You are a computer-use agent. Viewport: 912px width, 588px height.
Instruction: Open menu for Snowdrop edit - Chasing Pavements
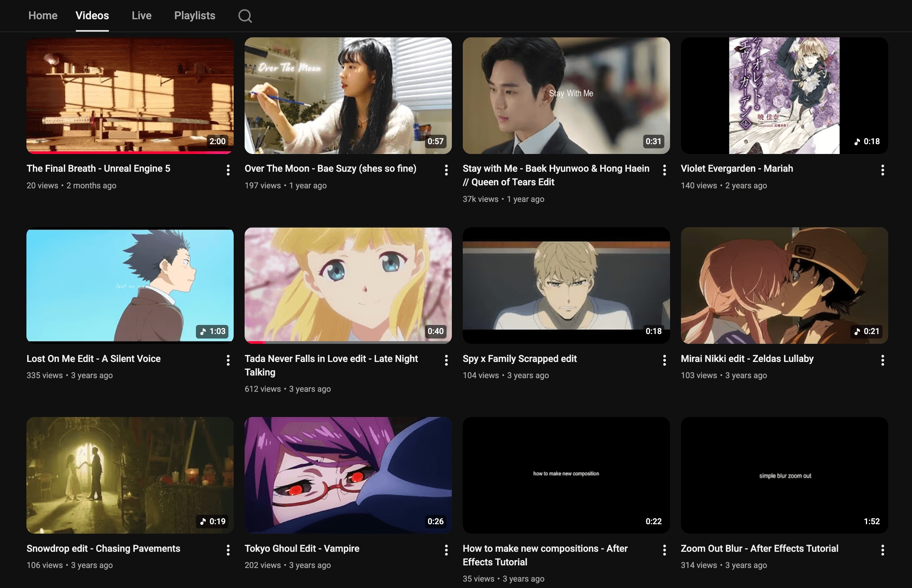tap(228, 550)
